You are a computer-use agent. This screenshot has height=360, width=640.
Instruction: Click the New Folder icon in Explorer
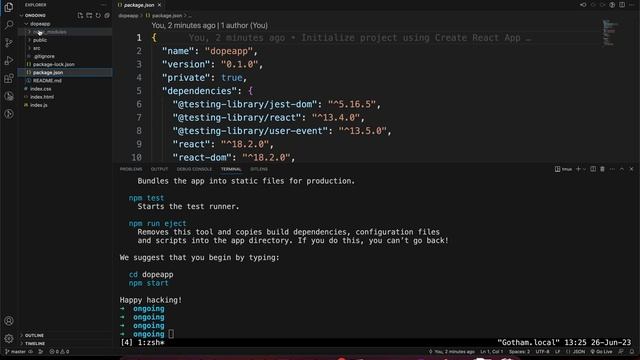coord(89,16)
